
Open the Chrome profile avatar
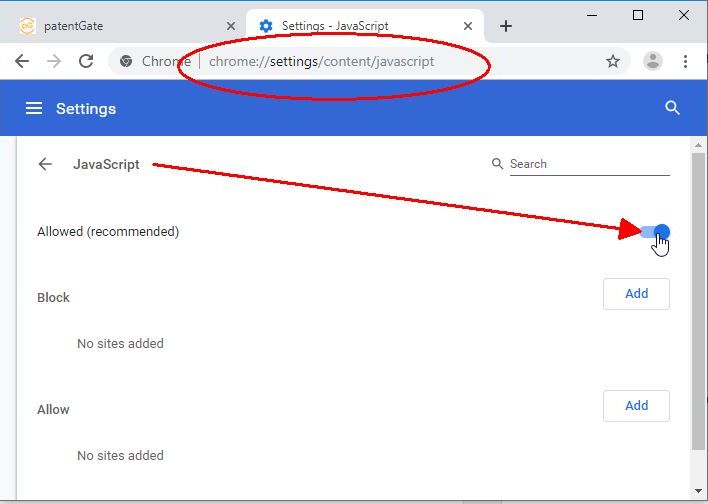(x=652, y=61)
